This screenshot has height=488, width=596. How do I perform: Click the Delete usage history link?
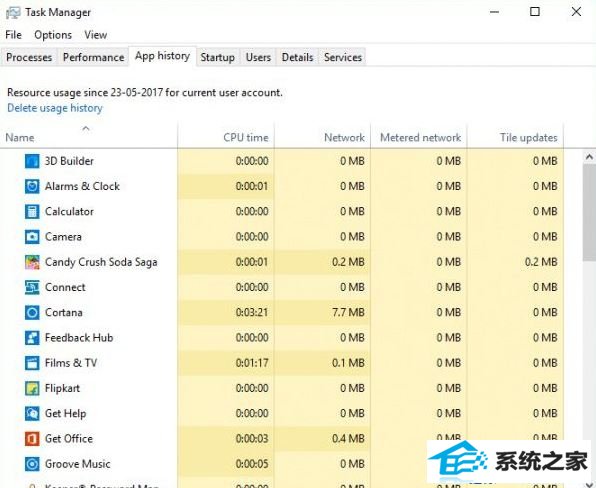(55, 108)
